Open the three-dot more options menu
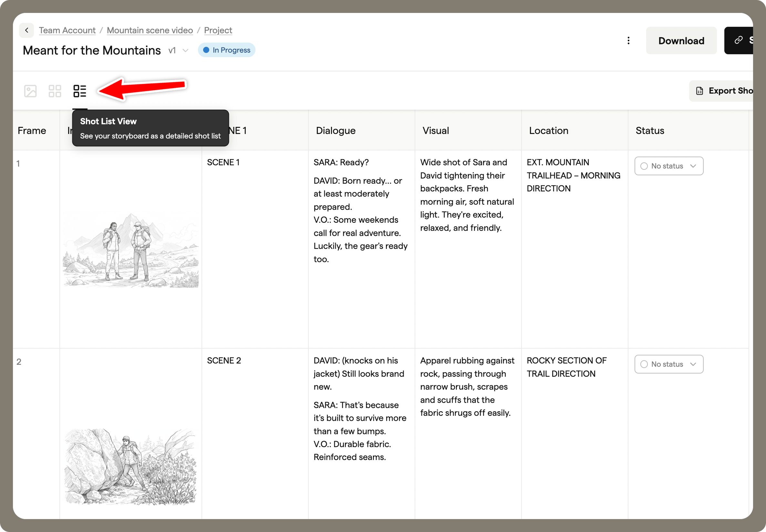 click(x=628, y=41)
